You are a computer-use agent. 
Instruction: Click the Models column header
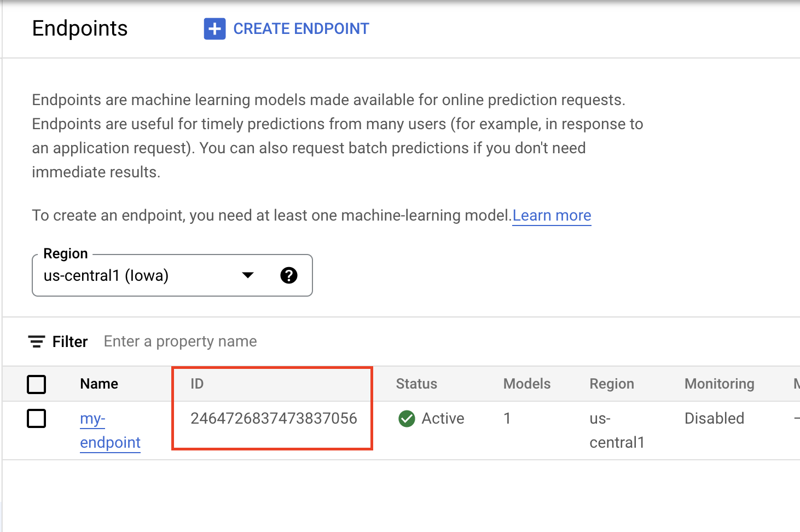click(526, 384)
